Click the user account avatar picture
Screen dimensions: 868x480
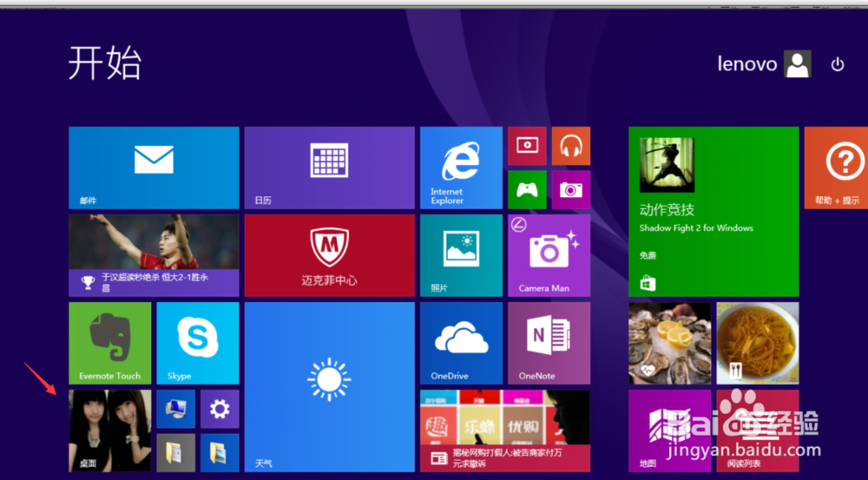coord(798,63)
